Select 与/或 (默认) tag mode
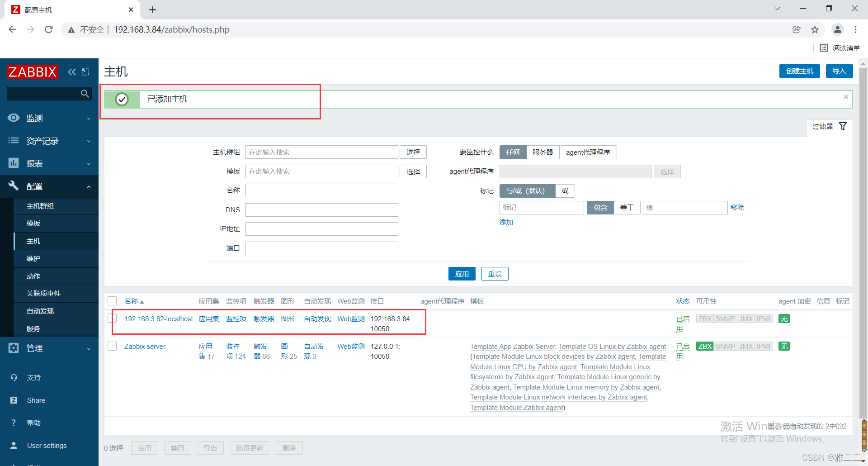 (x=527, y=190)
